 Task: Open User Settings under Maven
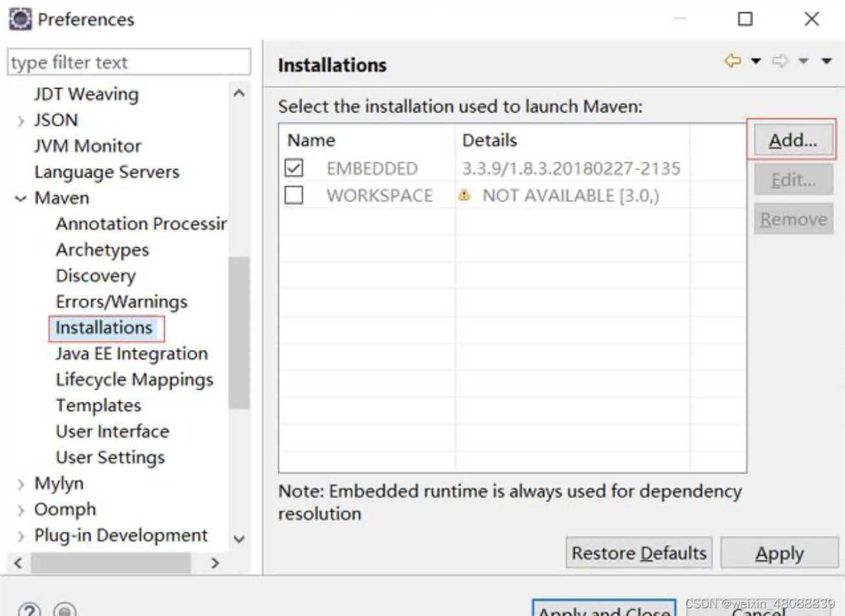110,457
